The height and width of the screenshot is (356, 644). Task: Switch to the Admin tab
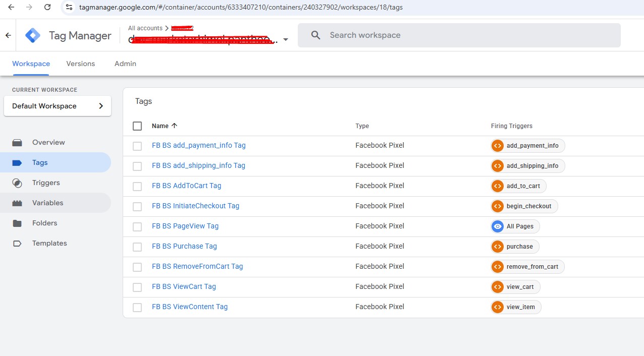tap(125, 64)
